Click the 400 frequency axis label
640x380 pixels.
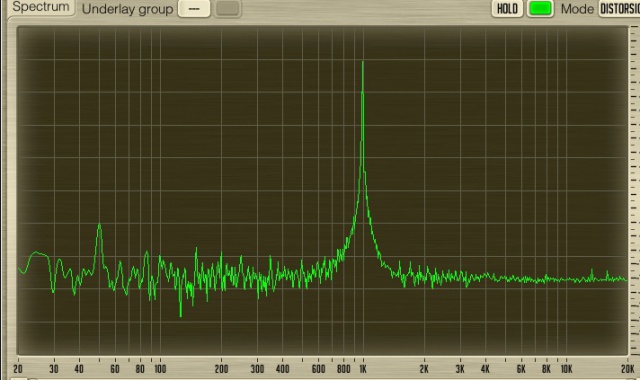pyautogui.click(x=282, y=369)
